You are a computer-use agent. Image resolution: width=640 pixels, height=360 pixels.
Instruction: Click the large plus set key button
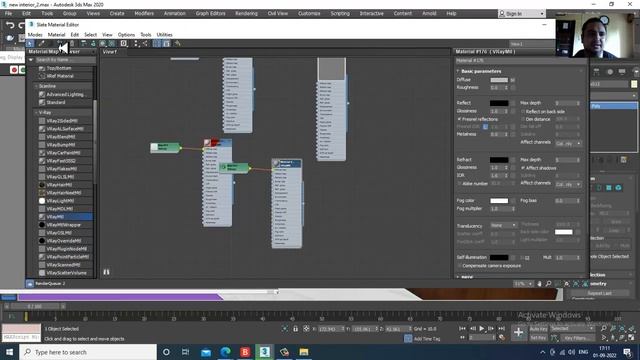point(518,333)
